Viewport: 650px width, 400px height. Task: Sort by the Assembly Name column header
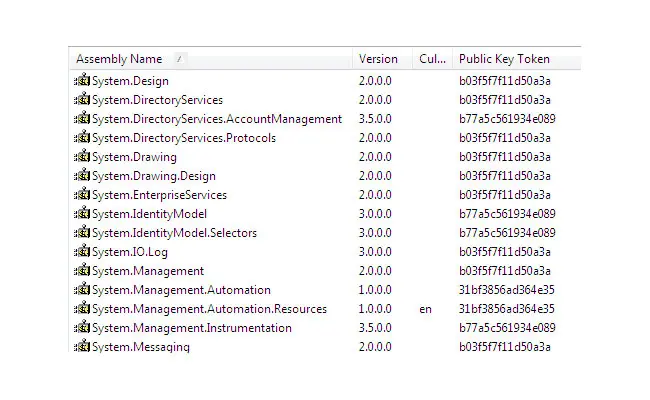211,59
